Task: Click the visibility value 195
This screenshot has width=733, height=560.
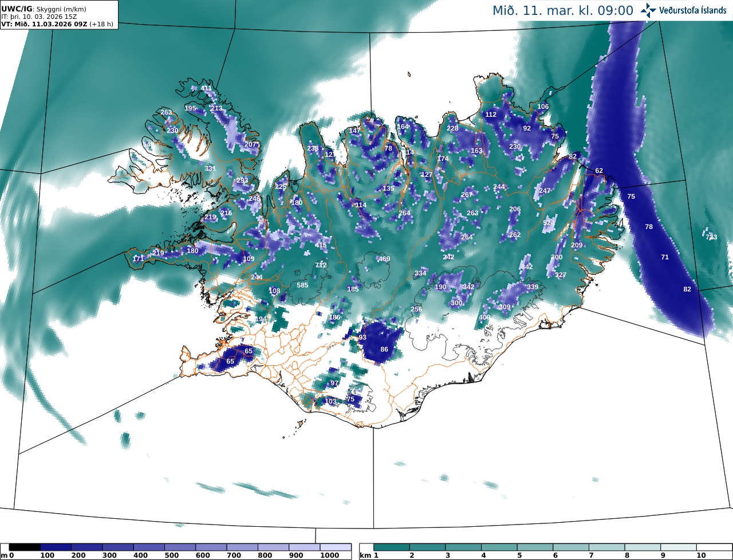Action: pyautogui.click(x=191, y=108)
